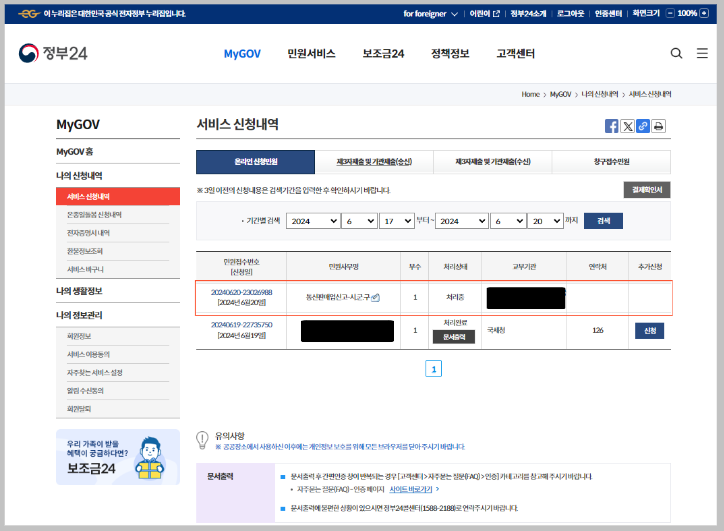Image resolution: width=724 pixels, height=531 pixels.
Task: Click 화면크기 label in the top bar
Action: coord(646,13)
